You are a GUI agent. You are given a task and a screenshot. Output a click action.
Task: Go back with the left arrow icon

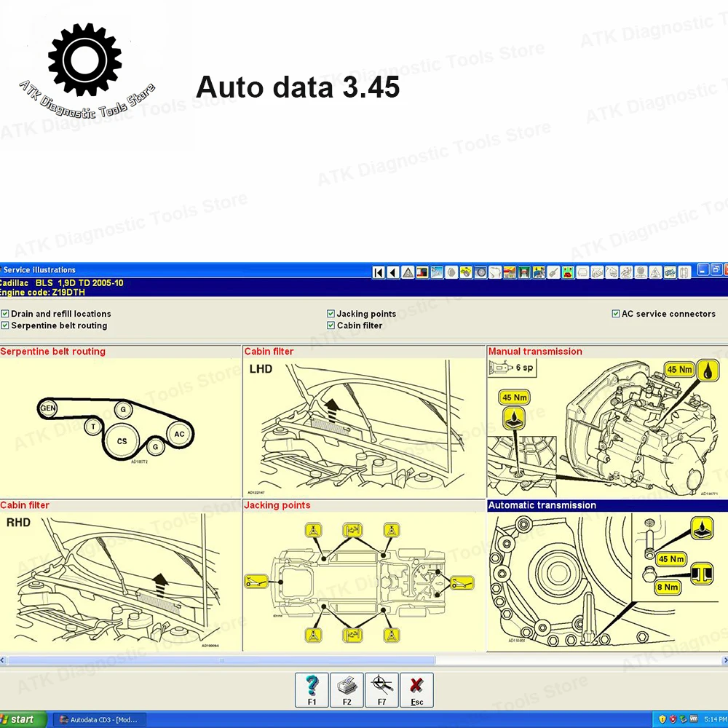click(x=393, y=272)
